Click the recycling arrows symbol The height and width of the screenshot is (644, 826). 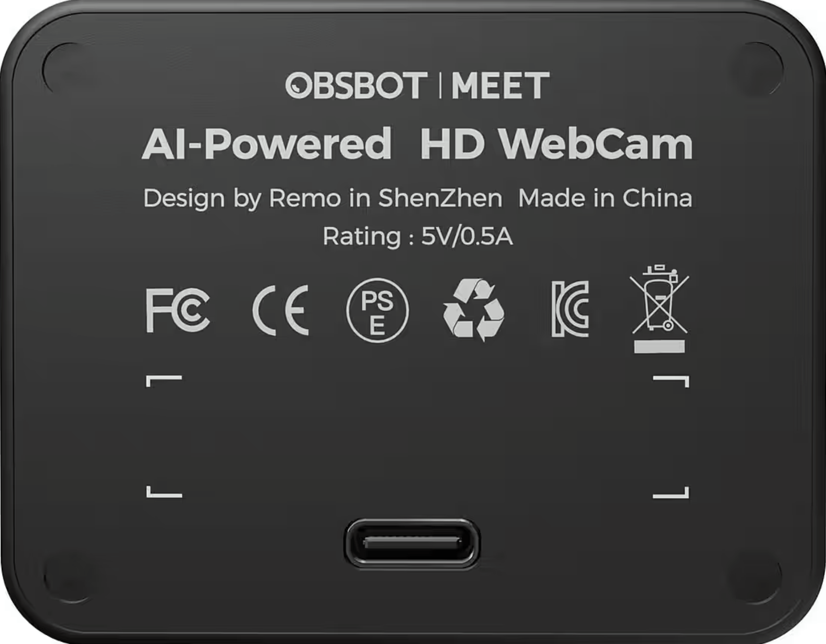(473, 310)
